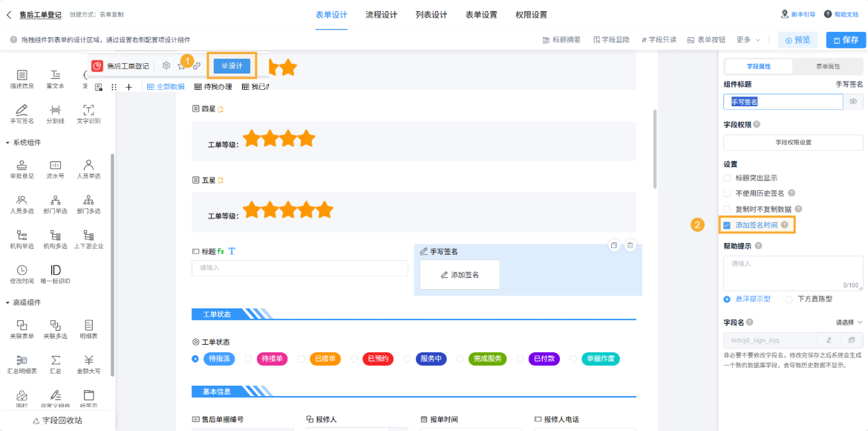Click the 组件标题 input field
868x431 pixels.
pyautogui.click(x=783, y=102)
